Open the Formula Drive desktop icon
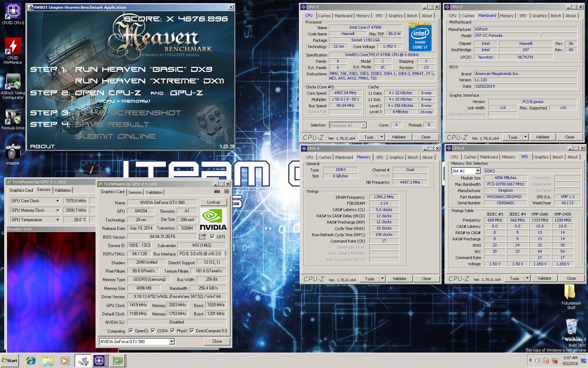588x368 pixels. 13,119
